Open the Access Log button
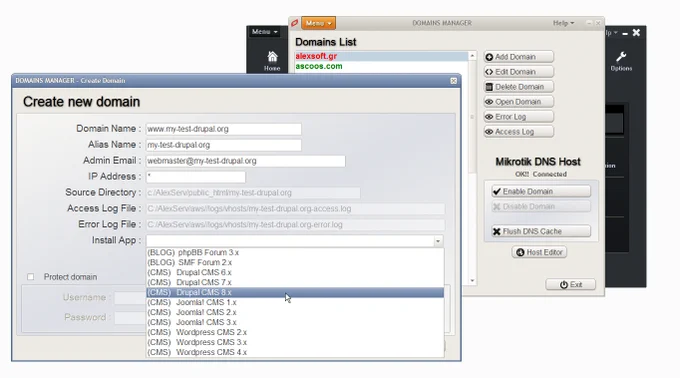Viewport: 680px width, 378px height. click(x=519, y=132)
